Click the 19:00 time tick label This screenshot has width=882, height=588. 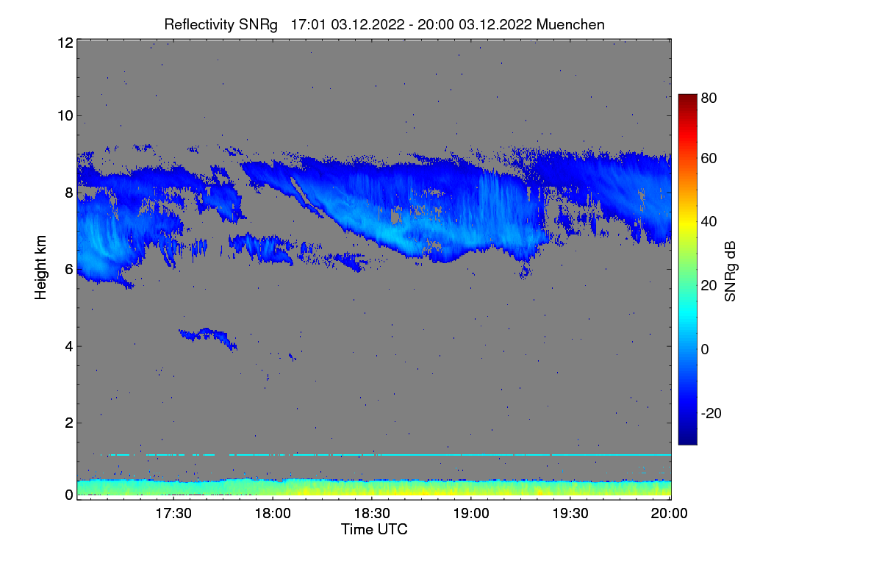click(471, 514)
